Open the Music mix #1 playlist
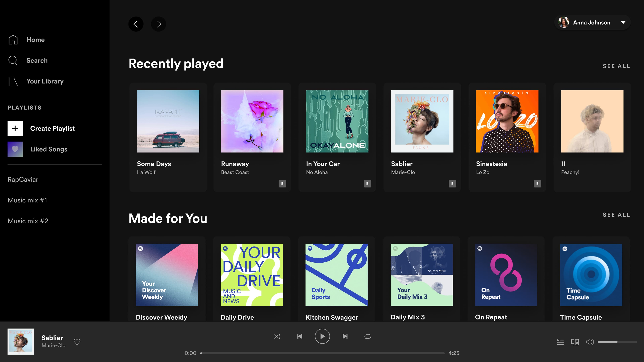 point(27,200)
